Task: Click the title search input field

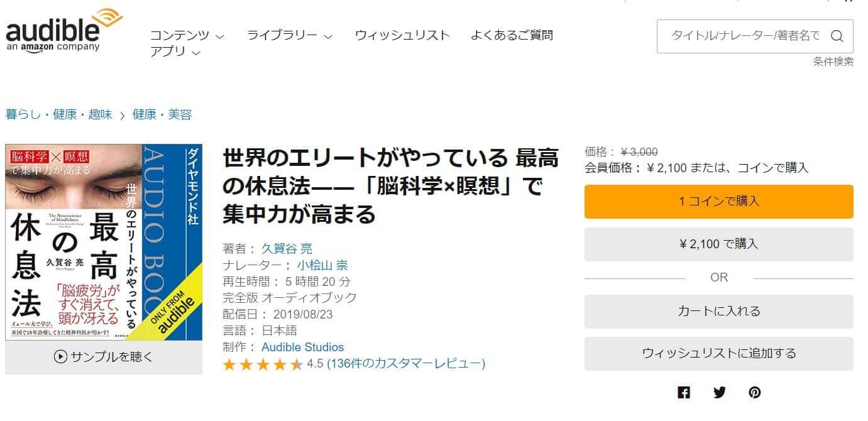Action: point(745,36)
